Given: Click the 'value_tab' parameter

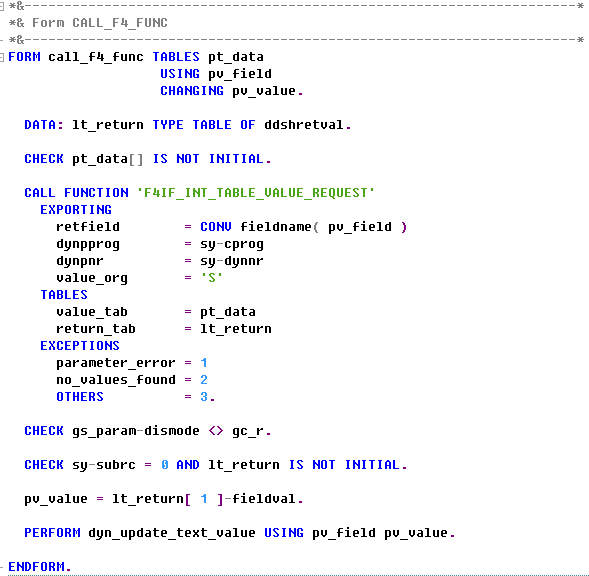Looking at the screenshot, I should pos(92,312).
